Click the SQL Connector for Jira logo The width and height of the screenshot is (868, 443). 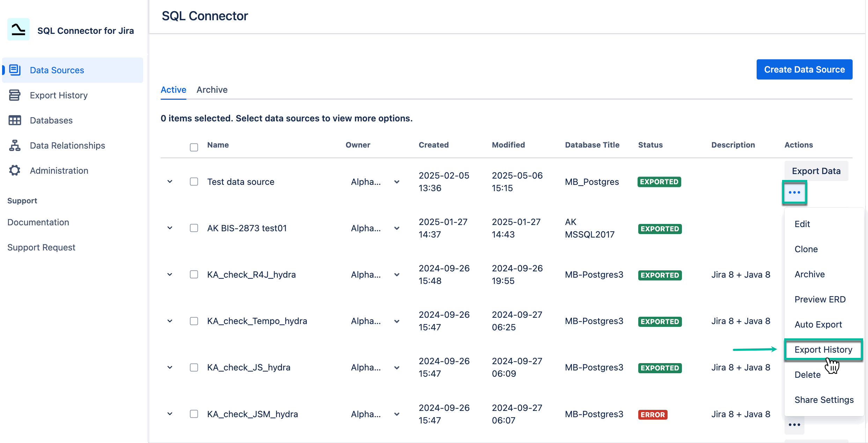click(18, 30)
